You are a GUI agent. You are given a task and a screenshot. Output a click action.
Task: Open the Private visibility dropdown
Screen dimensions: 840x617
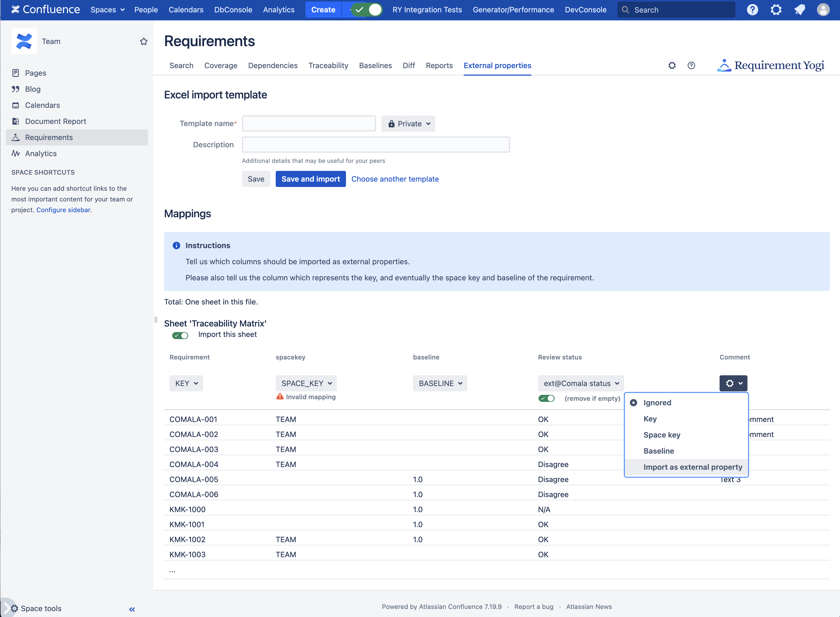(408, 124)
